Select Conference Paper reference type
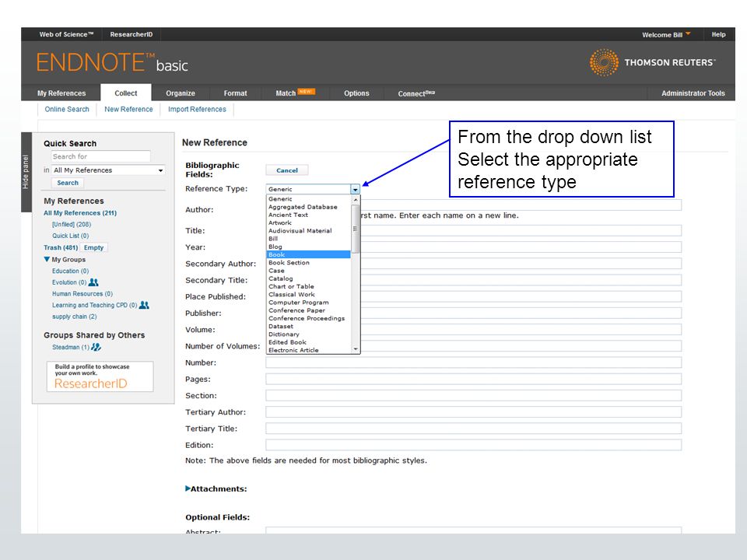The height and width of the screenshot is (560, 747). pos(309,310)
